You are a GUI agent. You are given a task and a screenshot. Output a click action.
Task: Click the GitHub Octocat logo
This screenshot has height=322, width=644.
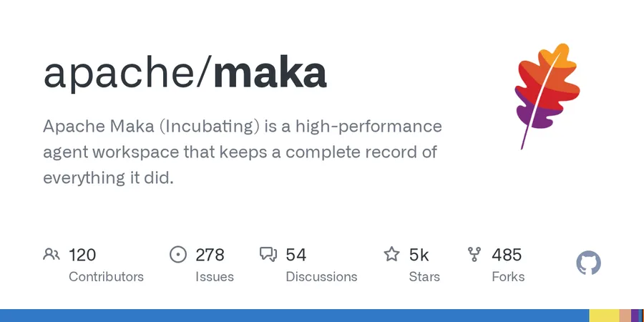pyautogui.click(x=589, y=263)
